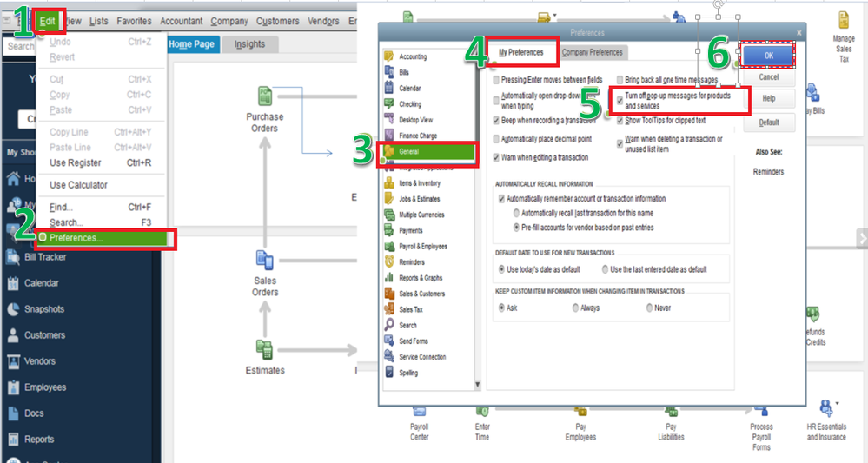Screen dimensions: 868x463
Task: Select General in preferences category list
Action: 428,151
